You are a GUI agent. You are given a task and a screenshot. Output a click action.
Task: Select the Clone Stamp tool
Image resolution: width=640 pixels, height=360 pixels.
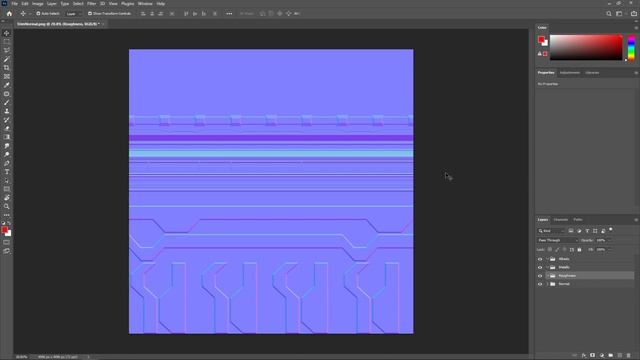pos(7,111)
